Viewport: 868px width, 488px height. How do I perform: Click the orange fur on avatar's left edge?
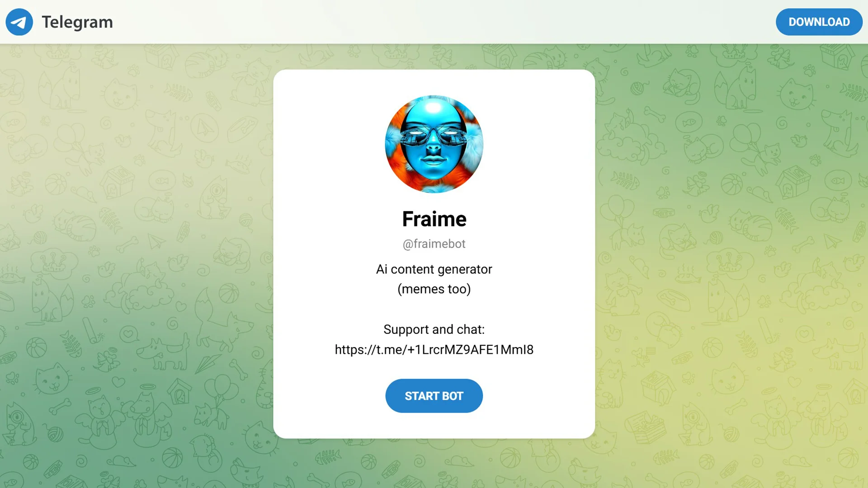(394, 149)
